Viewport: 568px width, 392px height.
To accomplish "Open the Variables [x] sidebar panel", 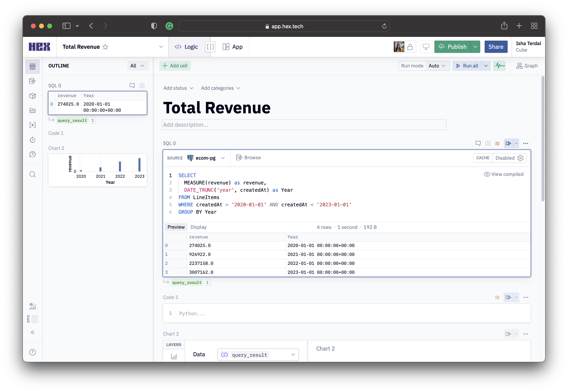I will tap(33, 125).
